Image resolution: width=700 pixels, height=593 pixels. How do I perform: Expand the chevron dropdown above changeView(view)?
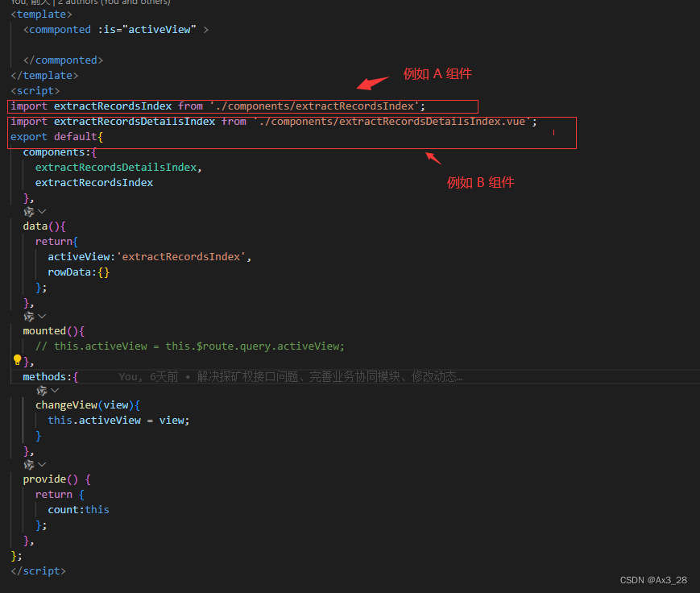click(55, 390)
